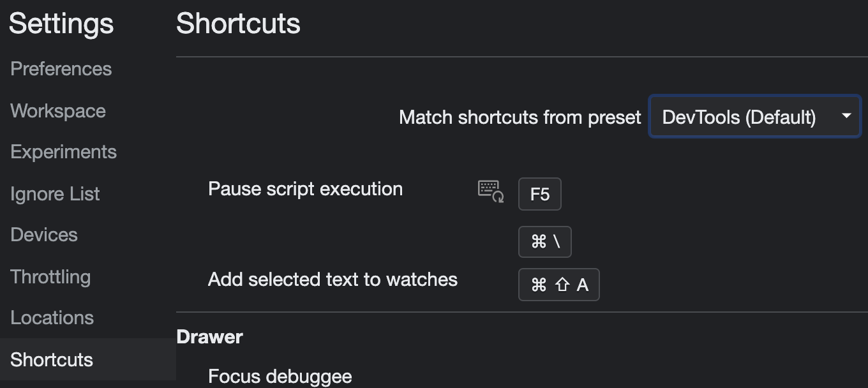Image resolution: width=868 pixels, height=388 pixels.
Task: Navigate to the Locations tab
Action: point(52,318)
